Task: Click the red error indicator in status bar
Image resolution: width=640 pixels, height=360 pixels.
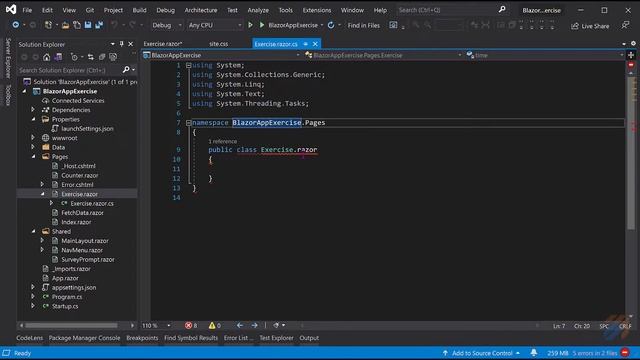Action: click(625, 353)
